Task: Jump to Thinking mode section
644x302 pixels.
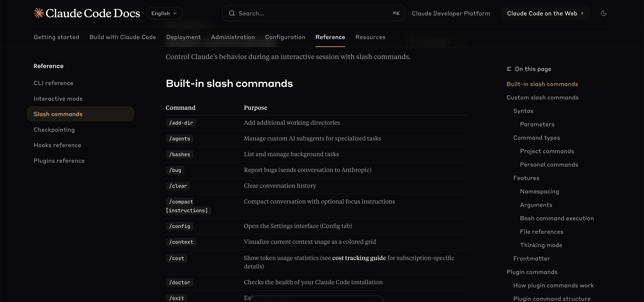Action: click(x=541, y=245)
